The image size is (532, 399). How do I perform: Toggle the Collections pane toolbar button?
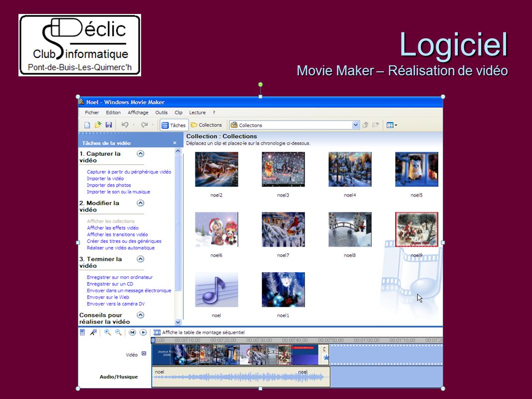pos(206,125)
